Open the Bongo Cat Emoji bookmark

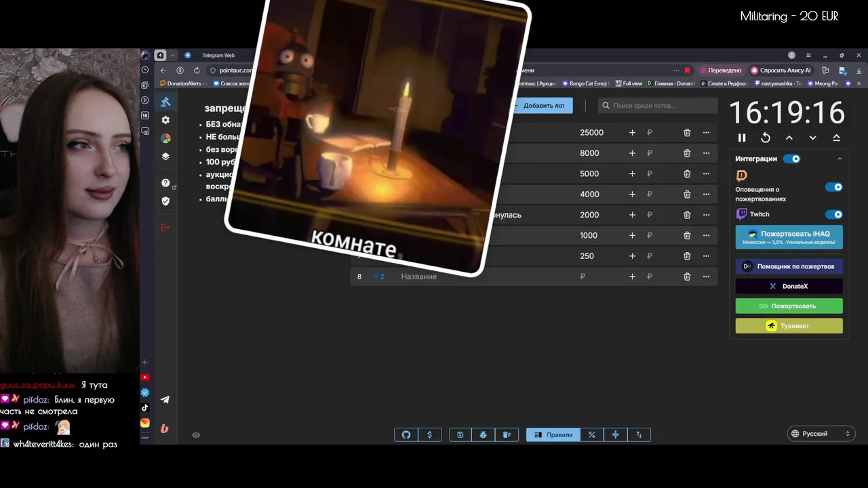(x=586, y=83)
